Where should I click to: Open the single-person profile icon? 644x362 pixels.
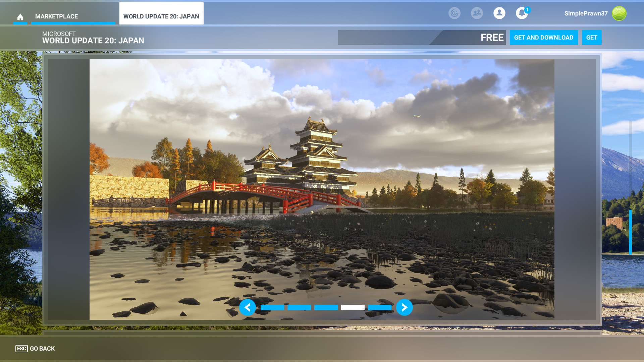click(x=499, y=13)
